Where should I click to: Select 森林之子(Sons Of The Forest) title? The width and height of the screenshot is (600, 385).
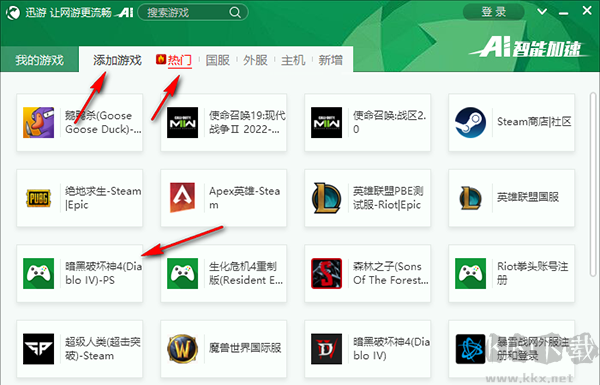pos(391,273)
